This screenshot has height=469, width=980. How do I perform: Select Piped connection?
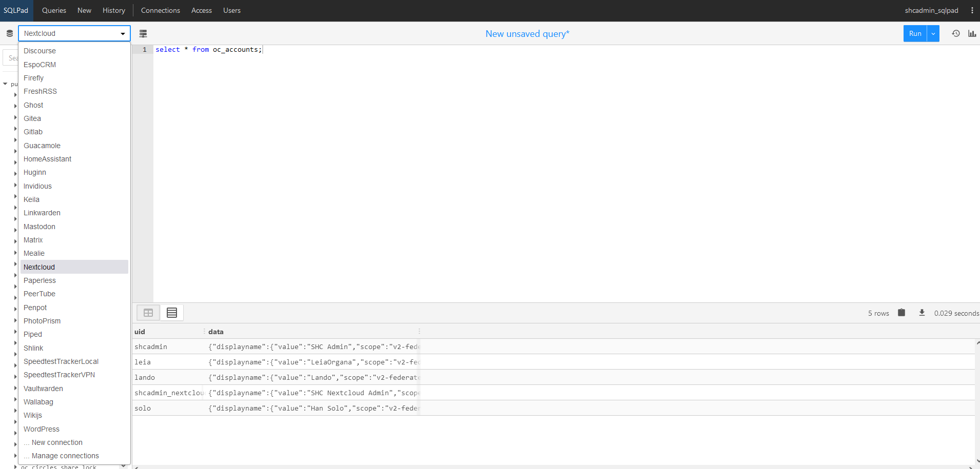pos(74,334)
